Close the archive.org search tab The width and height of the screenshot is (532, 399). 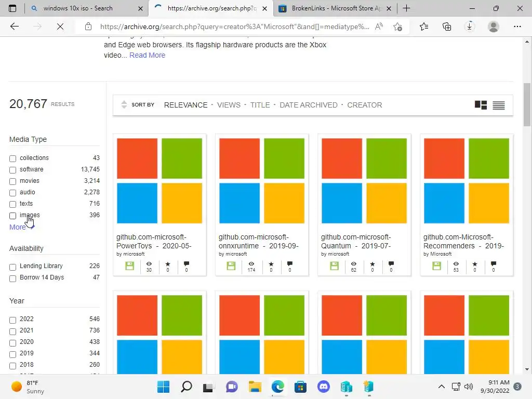click(265, 8)
